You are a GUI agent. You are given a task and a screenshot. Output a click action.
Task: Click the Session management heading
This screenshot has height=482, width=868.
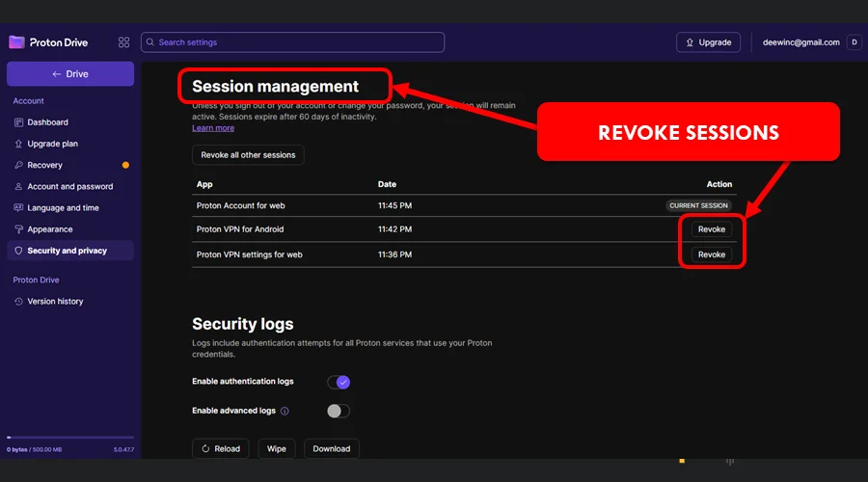click(x=275, y=87)
